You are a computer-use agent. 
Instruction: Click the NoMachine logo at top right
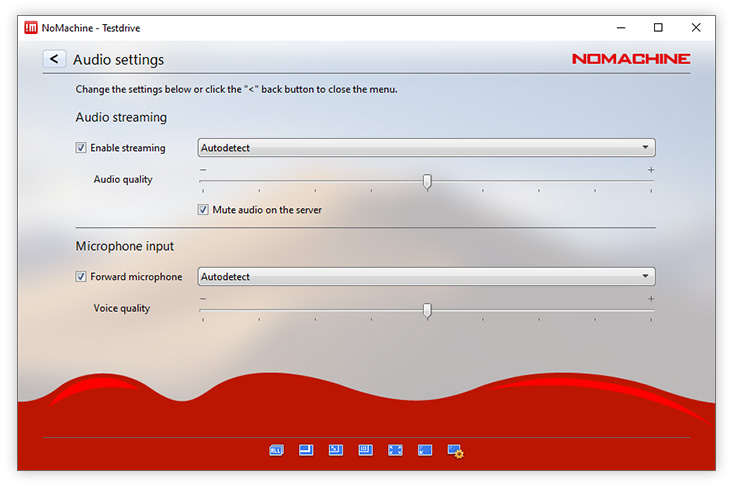coord(630,59)
